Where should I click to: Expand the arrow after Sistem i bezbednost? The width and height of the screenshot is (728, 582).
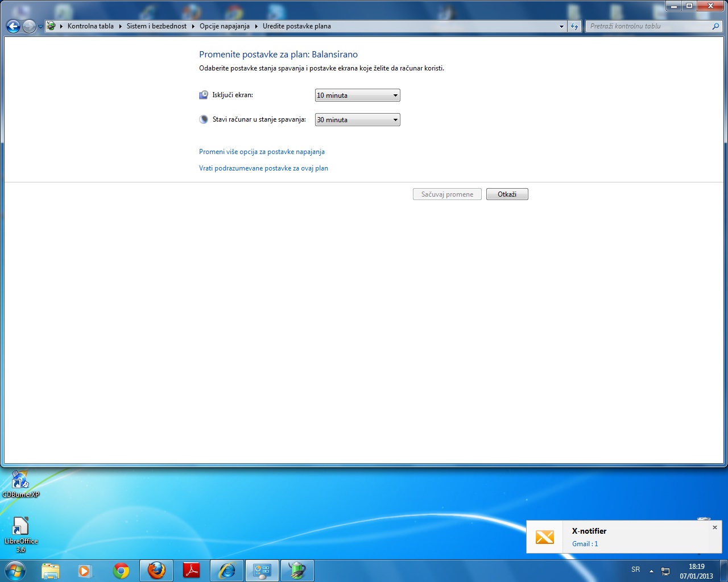[193, 26]
